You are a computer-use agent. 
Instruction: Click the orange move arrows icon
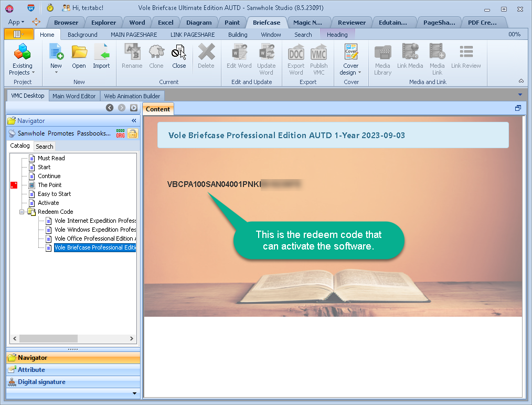[x=36, y=22]
